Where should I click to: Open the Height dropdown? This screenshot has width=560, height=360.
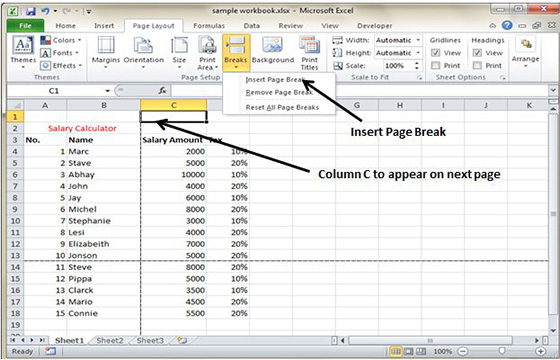(418, 53)
